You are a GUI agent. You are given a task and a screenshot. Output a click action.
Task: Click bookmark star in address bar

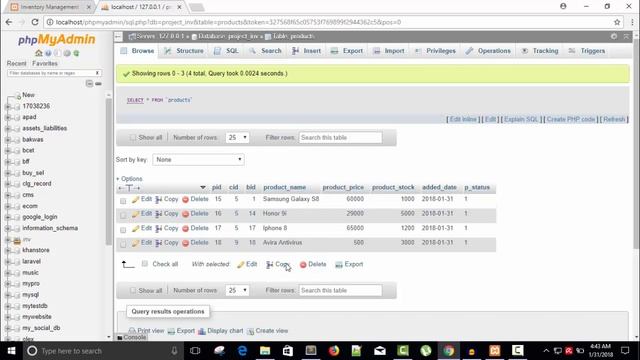tap(617, 22)
